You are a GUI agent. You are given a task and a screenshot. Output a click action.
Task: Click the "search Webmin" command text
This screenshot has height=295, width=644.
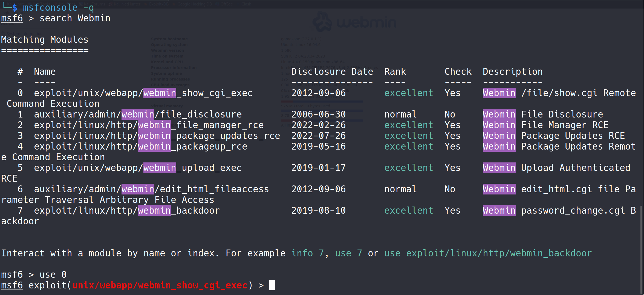(x=75, y=18)
